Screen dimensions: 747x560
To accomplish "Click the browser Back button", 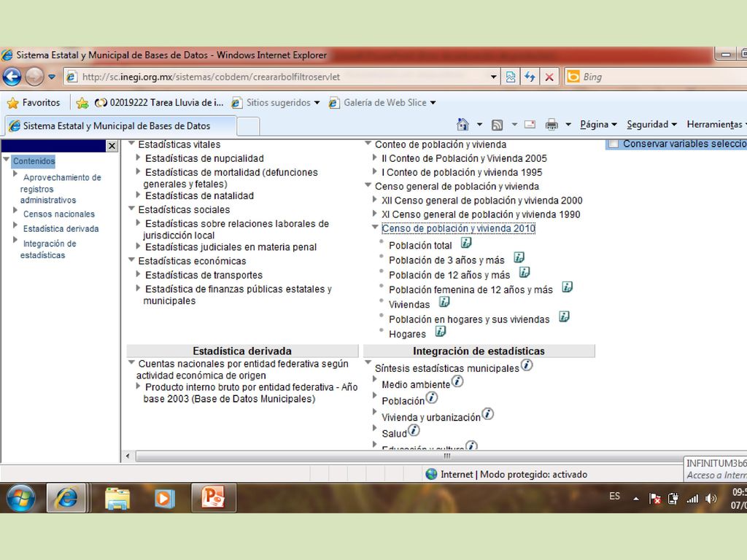I will [12, 77].
